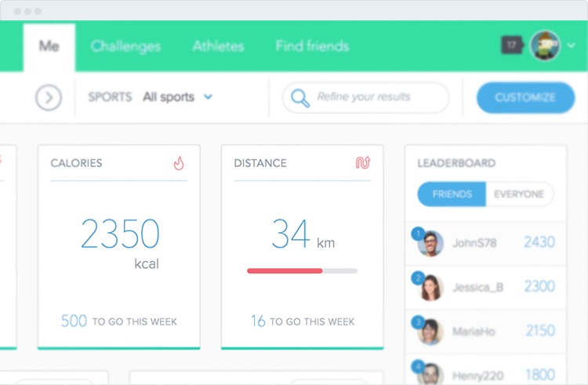Screen dimensions: 588x385
Task: Open the Athletes tab
Action: 218,46
